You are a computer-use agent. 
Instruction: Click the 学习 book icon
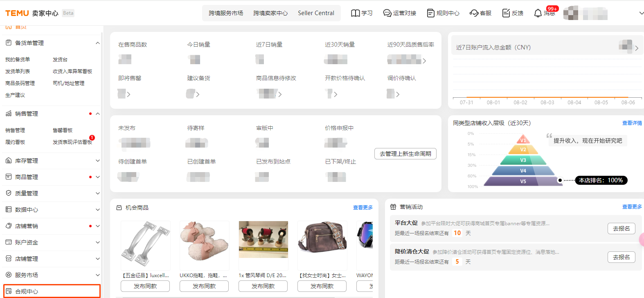point(355,13)
